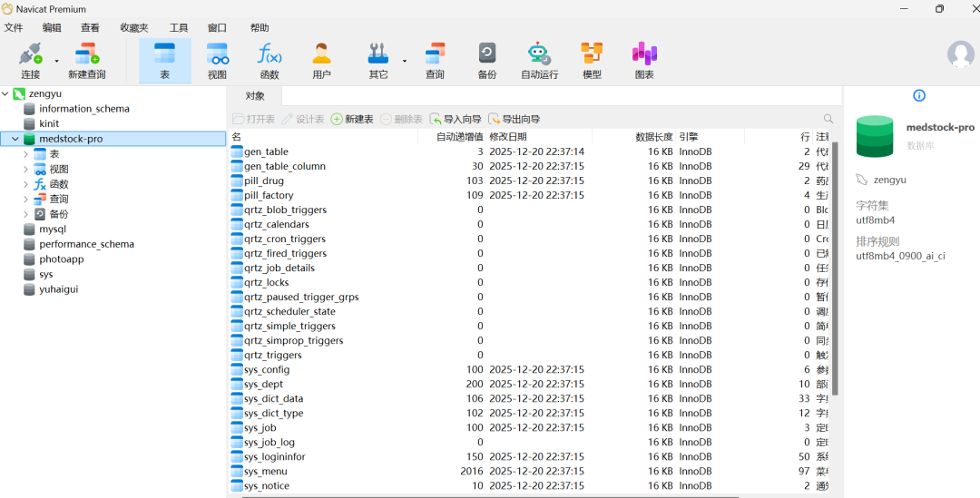
Task: Launch the 导出向导 export wizard
Action: [x=514, y=119]
